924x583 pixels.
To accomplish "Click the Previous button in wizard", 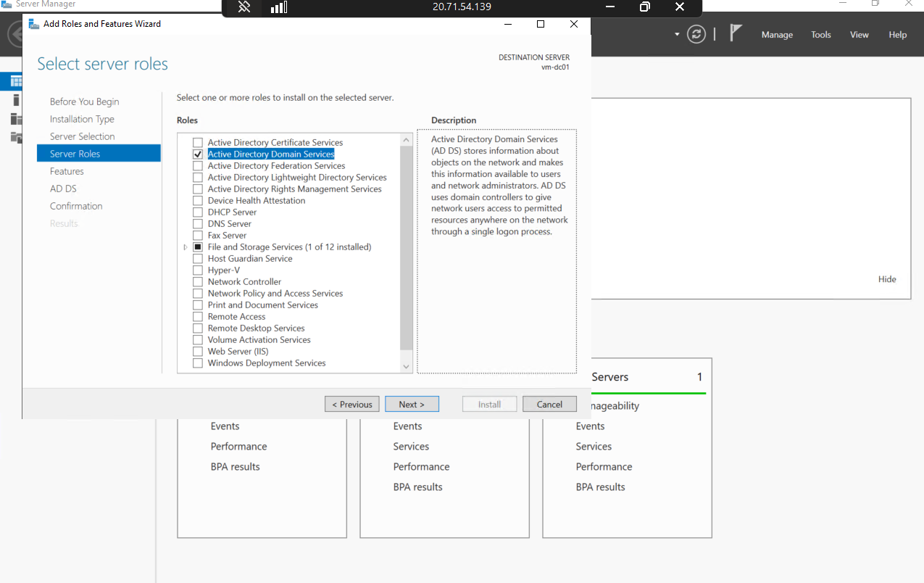I will pyautogui.click(x=352, y=405).
